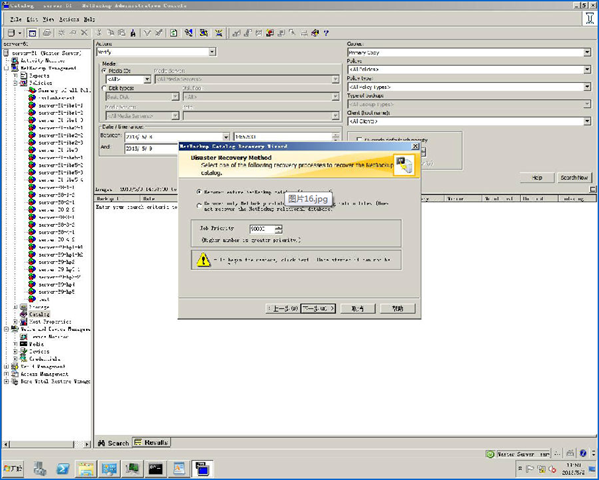The height and width of the screenshot is (480, 599).
Task: Select Recover entire NetBackup catalog option
Action: tap(199, 192)
